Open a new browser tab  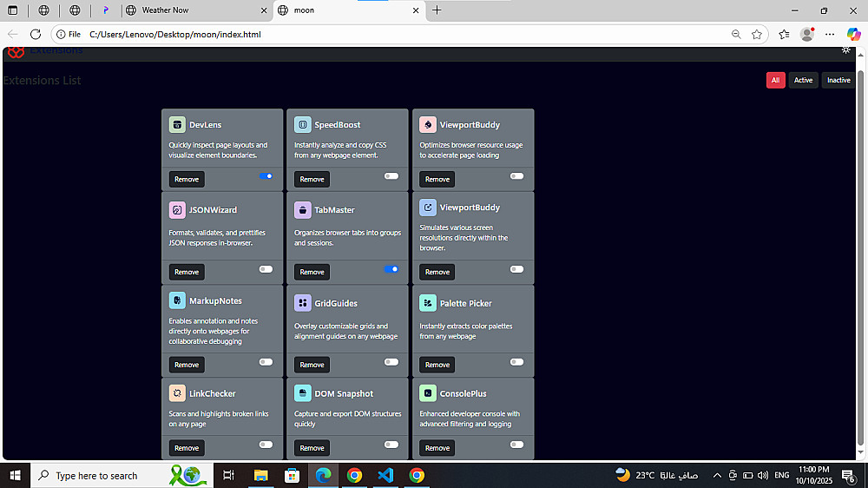click(x=437, y=10)
